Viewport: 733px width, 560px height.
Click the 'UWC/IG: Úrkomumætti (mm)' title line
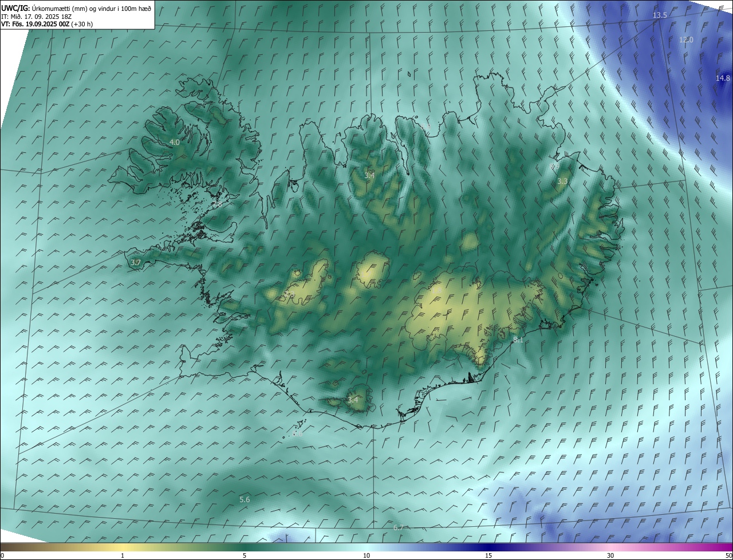pyautogui.click(x=76, y=8)
